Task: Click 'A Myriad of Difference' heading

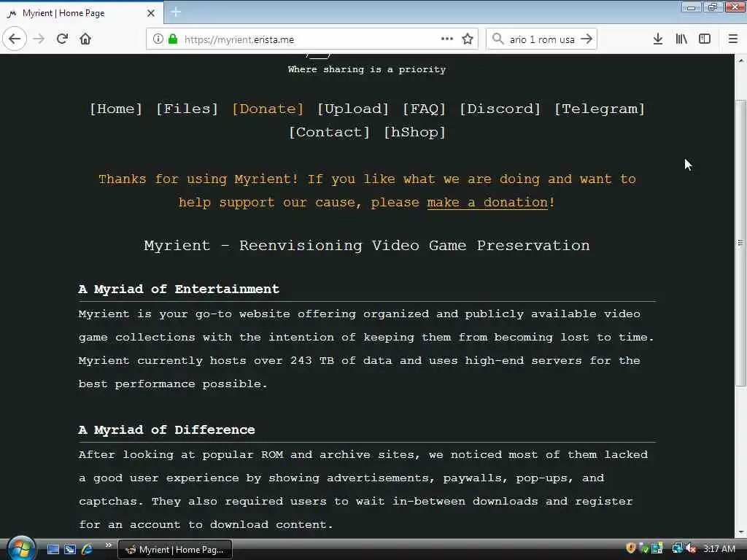Action: (x=167, y=430)
